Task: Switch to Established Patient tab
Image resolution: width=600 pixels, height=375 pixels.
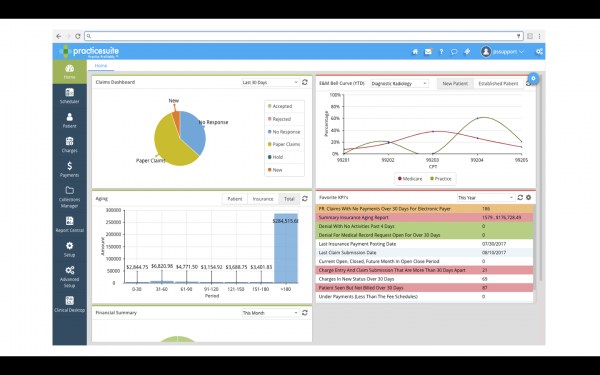Action: coord(498,83)
